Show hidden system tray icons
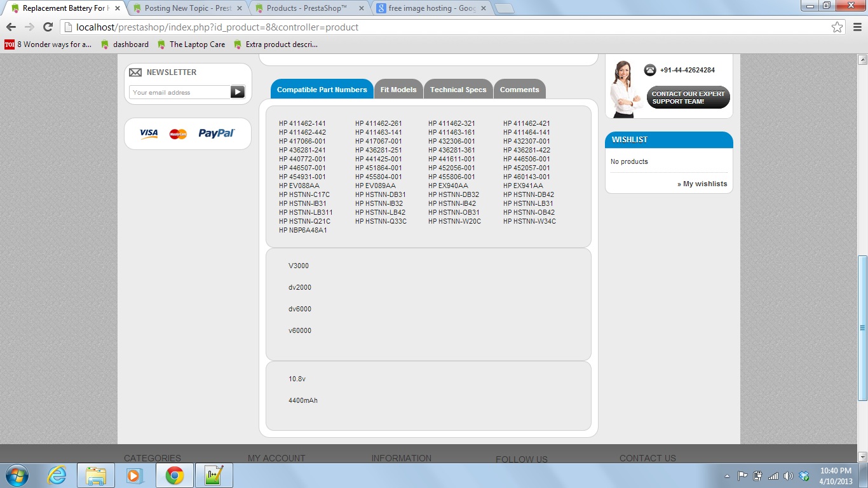Viewport: 868px width, 488px height. coord(727,476)
